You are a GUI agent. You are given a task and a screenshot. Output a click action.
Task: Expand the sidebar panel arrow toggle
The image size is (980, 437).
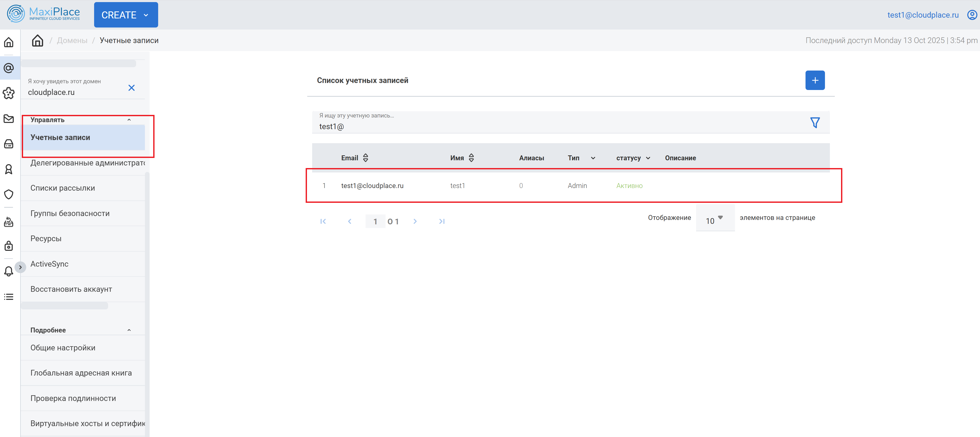pyautogui.click(x=20, y=267)
